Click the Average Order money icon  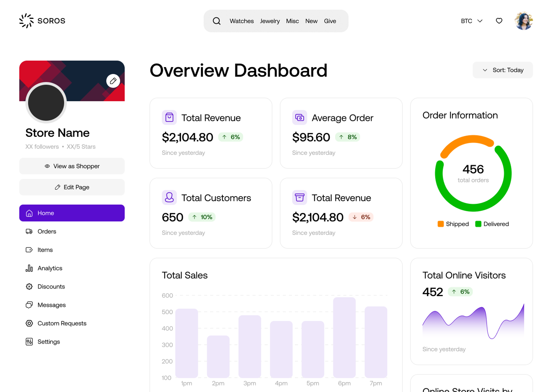[299, 118]
